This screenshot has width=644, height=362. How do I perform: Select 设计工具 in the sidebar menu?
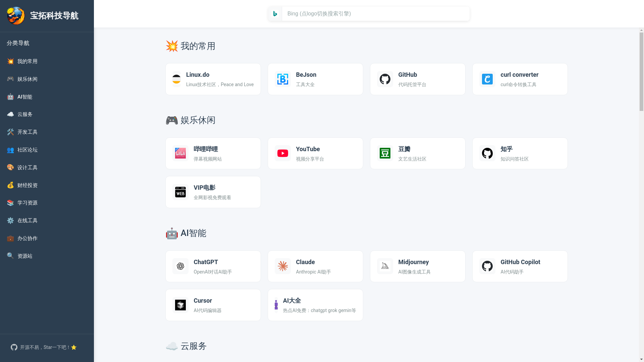(x=47, y=168)
